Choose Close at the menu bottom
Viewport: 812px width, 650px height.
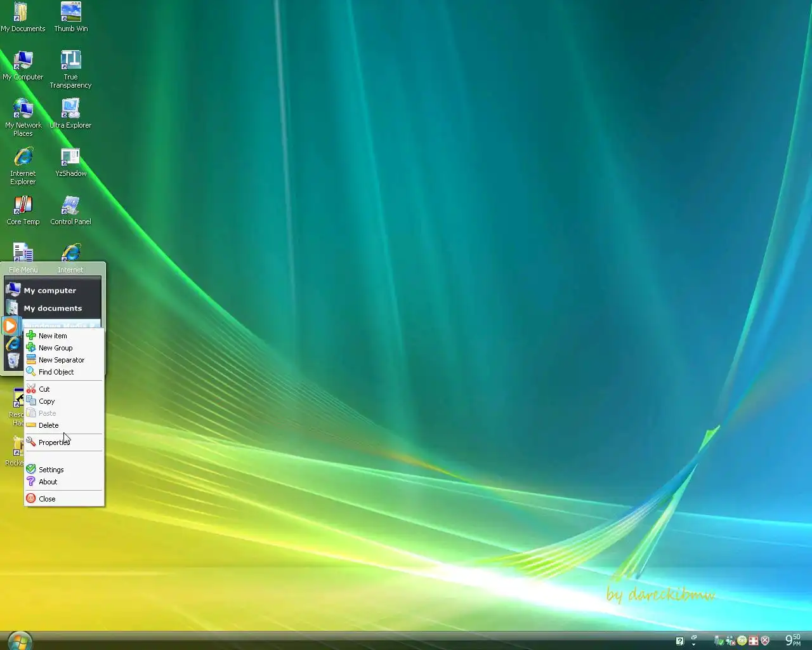pos(64,499)
